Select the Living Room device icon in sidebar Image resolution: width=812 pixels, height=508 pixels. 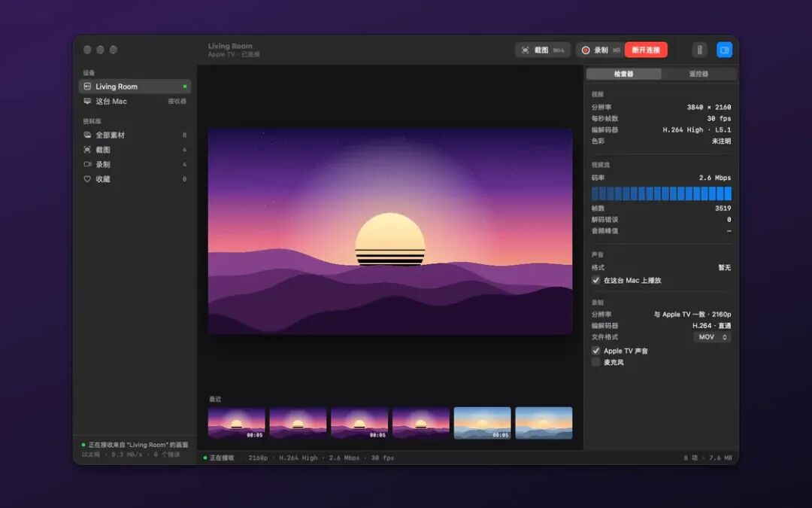[87, 87]
